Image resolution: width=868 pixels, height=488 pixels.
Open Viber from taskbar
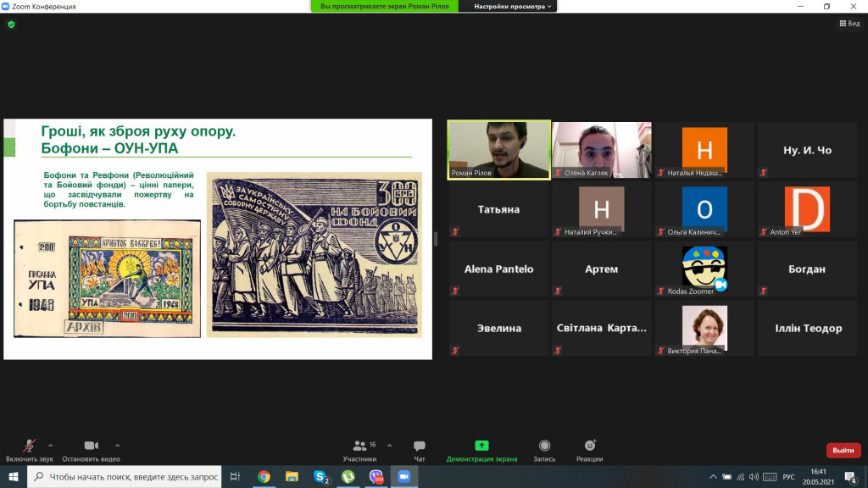(376, 476)
